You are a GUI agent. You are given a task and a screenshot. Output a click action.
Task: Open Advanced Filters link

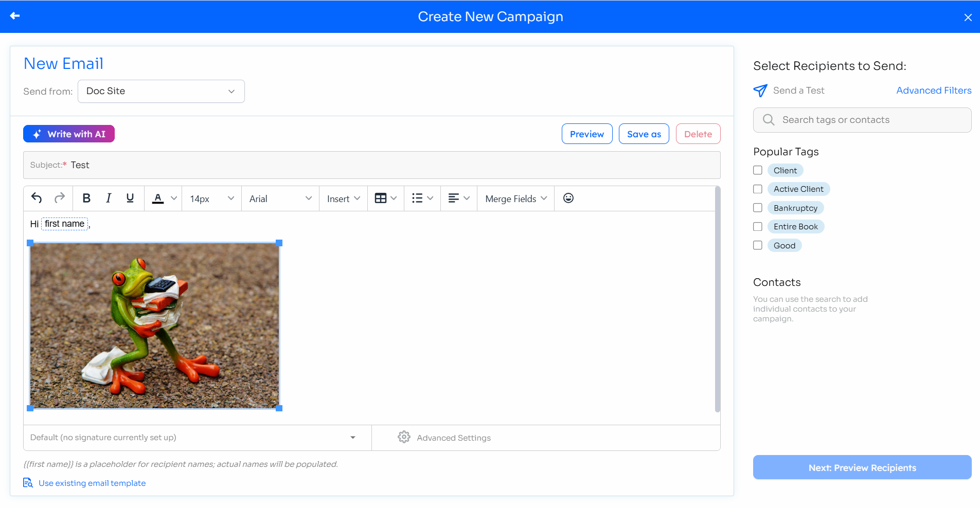[934, 90]
